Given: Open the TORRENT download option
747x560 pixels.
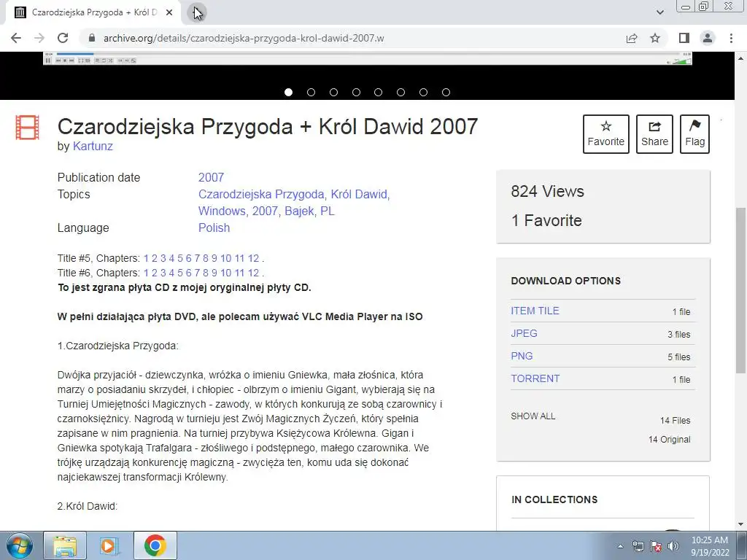Looking at the screenshot, I should tap(535, 378).
